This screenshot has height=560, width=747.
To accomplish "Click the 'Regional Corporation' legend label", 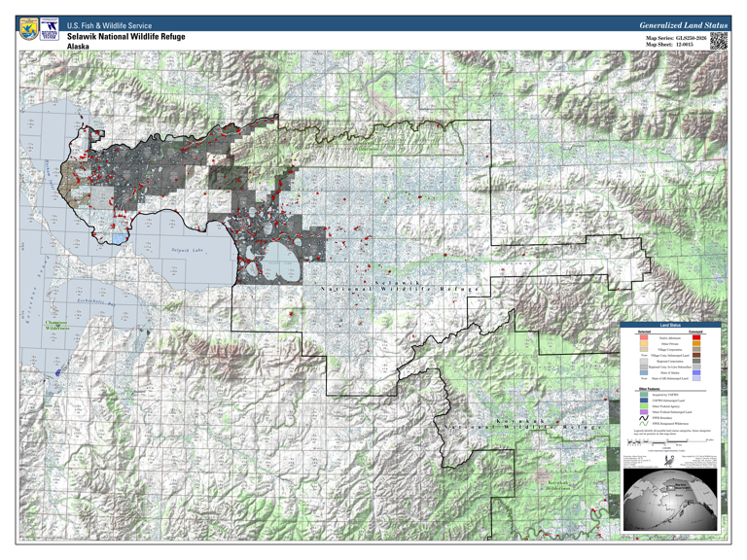I will tap(670, 362).
